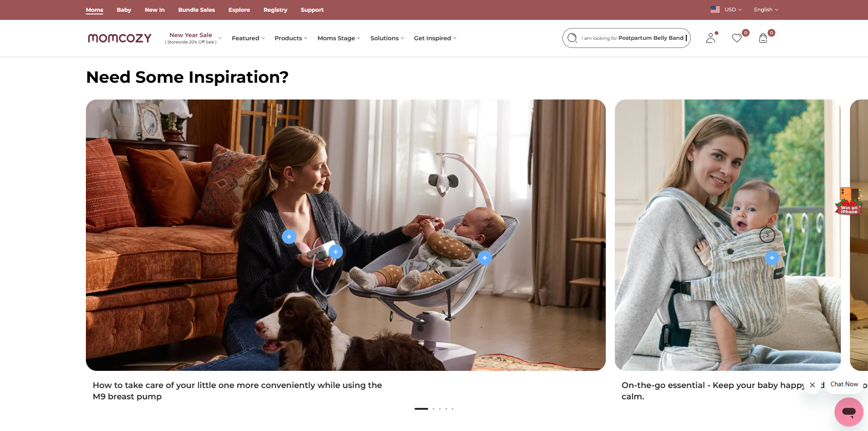Click the plus hotspot on the baby bouncer
Image resolution: width=868 pixels, height=431 pixels.
485,258
